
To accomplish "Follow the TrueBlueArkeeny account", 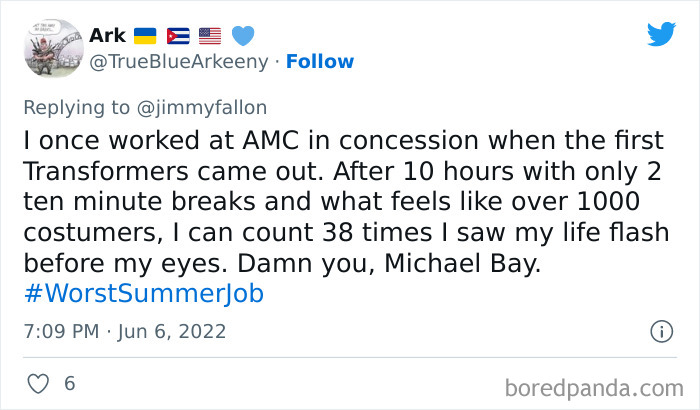I will [320, 62].
